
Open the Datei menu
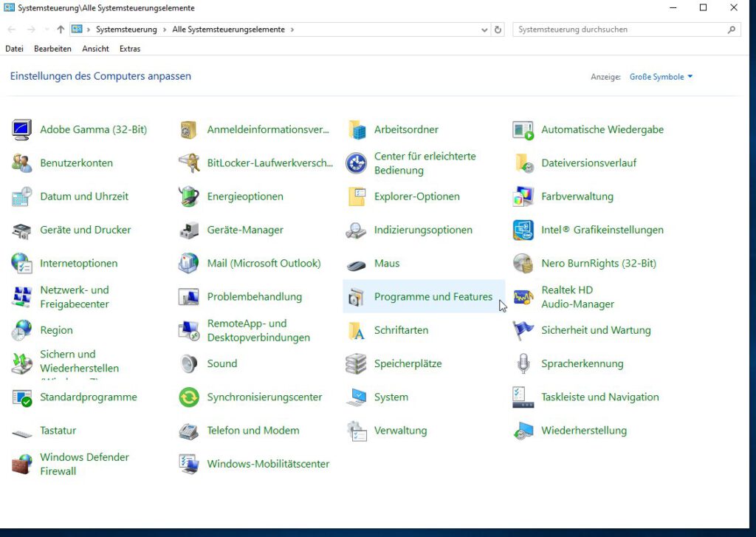[15, 49]
